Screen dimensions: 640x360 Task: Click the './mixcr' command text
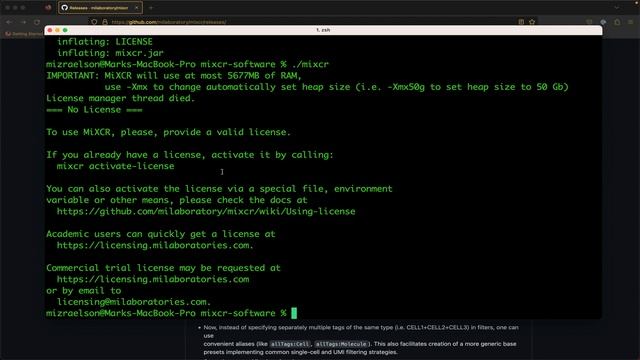[311, 64]
